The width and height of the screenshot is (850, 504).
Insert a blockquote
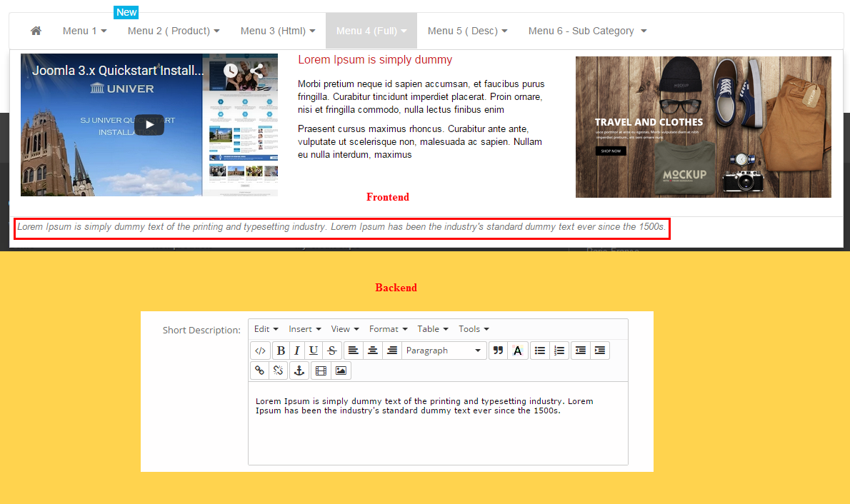coord(498,351)
